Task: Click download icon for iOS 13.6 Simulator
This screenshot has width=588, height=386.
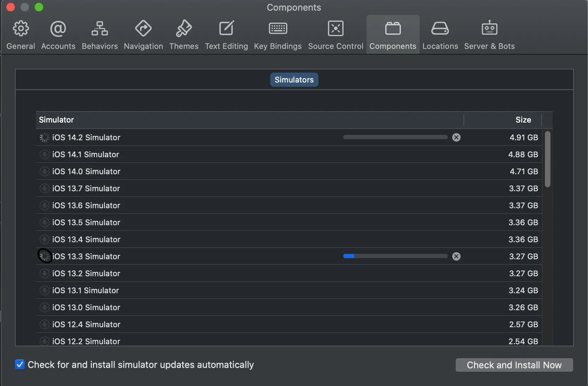Action: (x=44, y=205)
